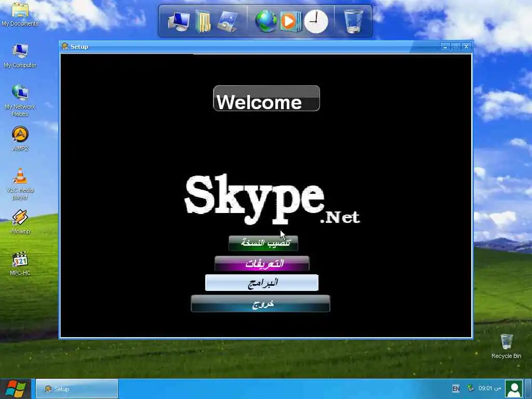
Task: Click the pictures icon in the dock
Action: [228, 21]
